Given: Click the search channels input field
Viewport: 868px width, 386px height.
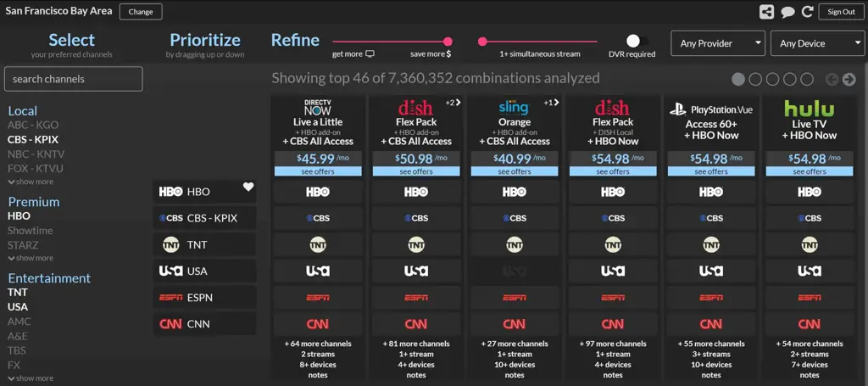Looking at the screenshot, I should [73, 79].
